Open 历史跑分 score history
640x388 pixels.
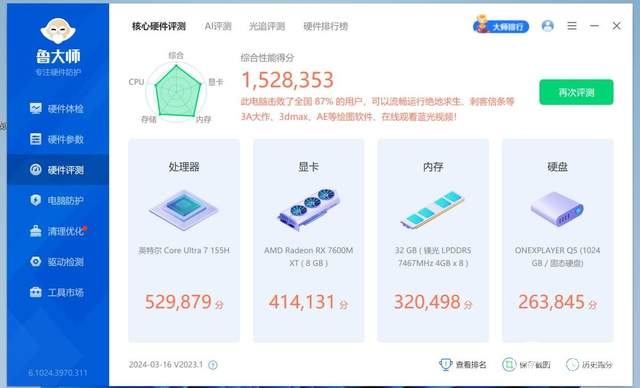[x=589, y=364]
